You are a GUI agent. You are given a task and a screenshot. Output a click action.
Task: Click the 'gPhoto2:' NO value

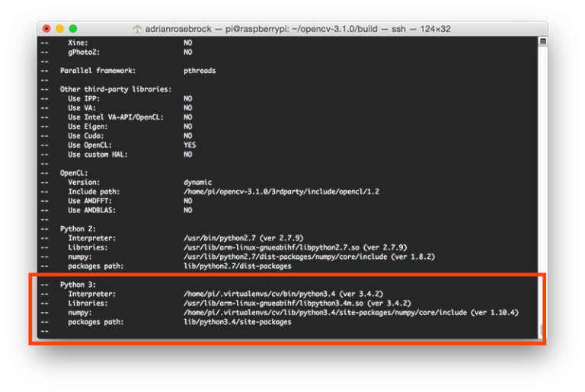point(187,53)
